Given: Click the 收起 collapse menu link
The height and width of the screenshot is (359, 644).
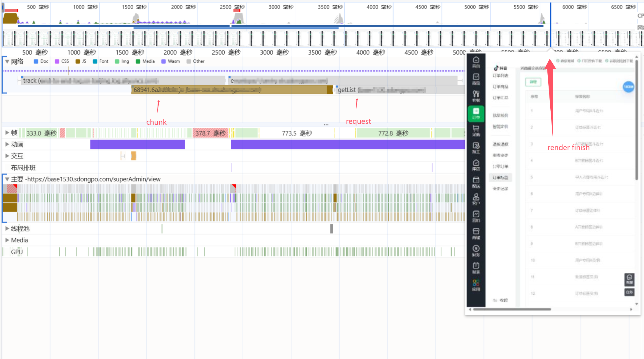Looking at the screenshot, I should pos(501,300).
